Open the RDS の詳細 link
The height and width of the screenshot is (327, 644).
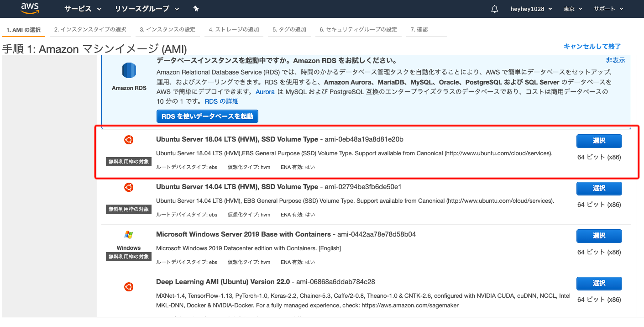click(x=222, y=101)
